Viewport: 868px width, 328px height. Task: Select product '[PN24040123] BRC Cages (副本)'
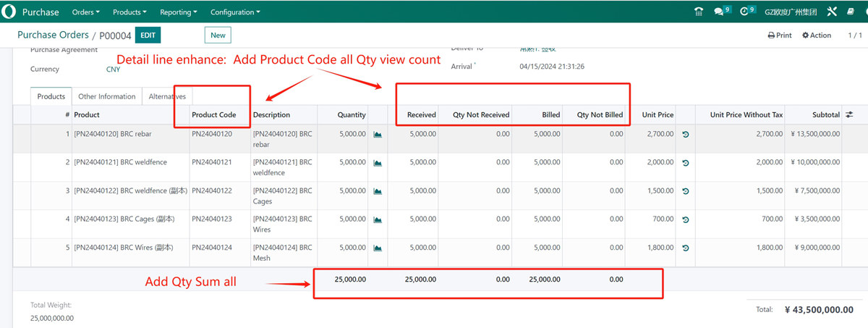pyautogui.click(x=124, y=219)
